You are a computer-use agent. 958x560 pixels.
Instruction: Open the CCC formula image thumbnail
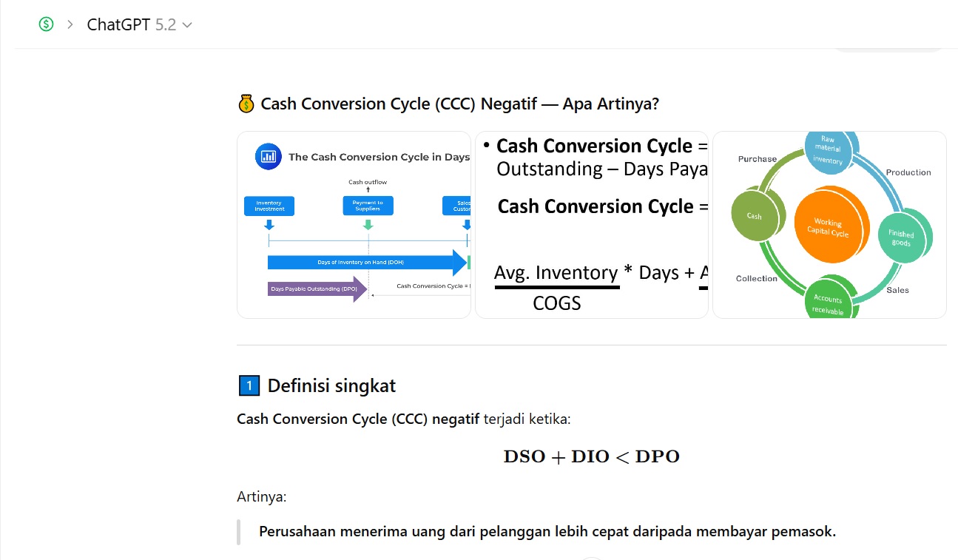[x=591, y=225]
